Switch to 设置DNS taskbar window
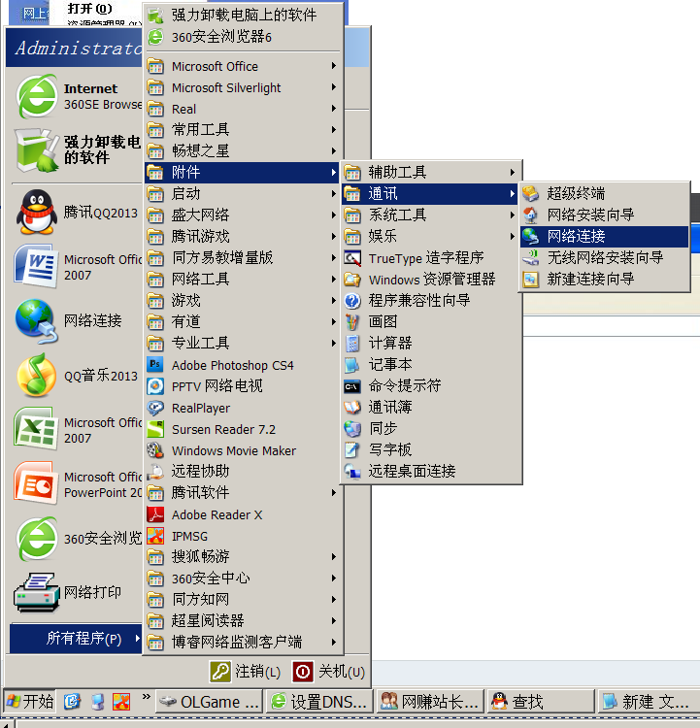Viewport: 700px width, 728px height. point(319,702)
